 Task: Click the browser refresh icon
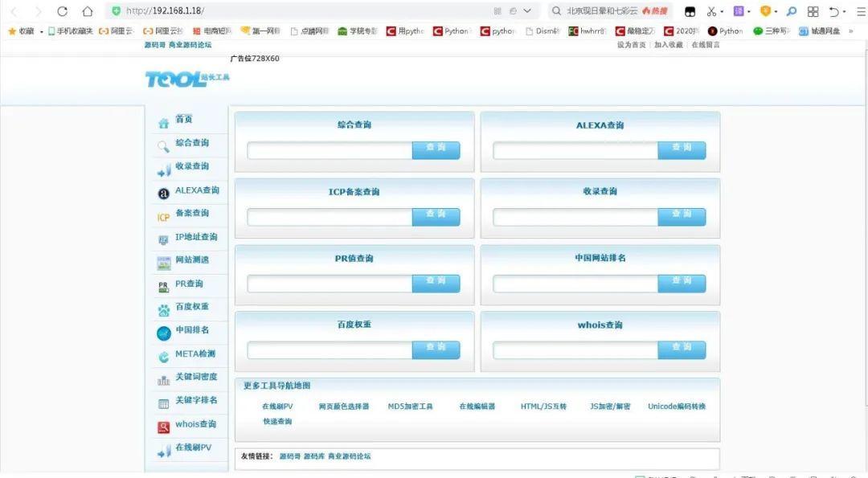point(63,11)
